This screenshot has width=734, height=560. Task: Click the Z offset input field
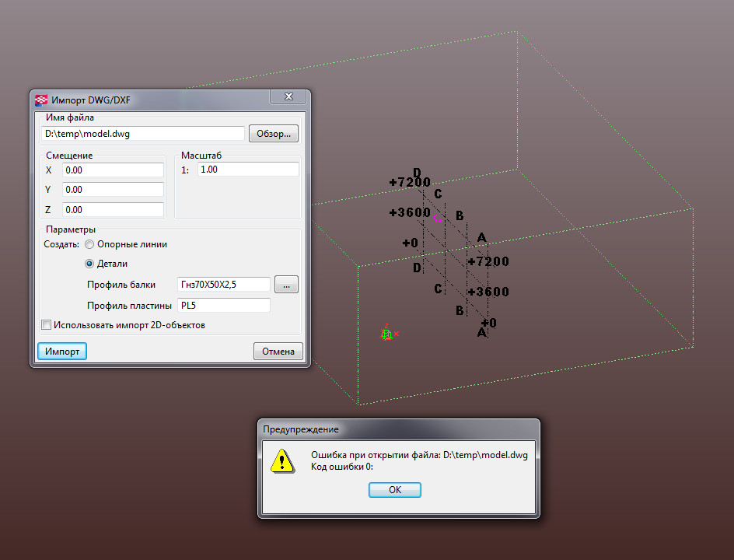click(x=113, y=209)
